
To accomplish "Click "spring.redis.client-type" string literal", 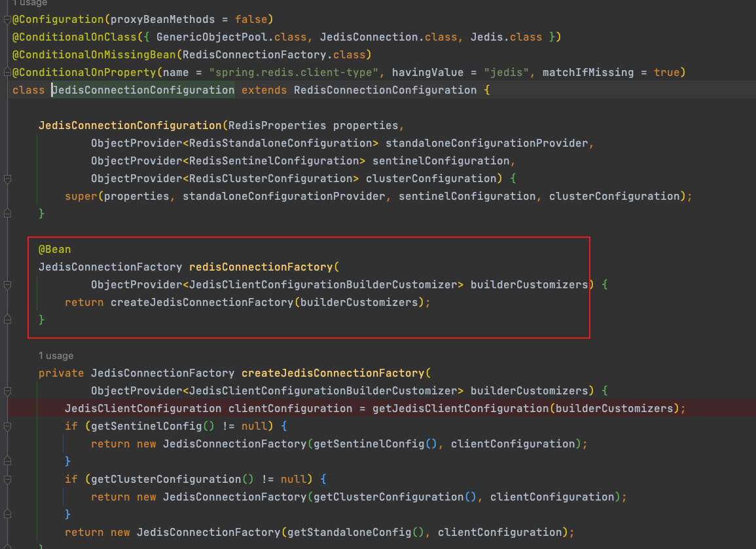I will tap(294, 72).
